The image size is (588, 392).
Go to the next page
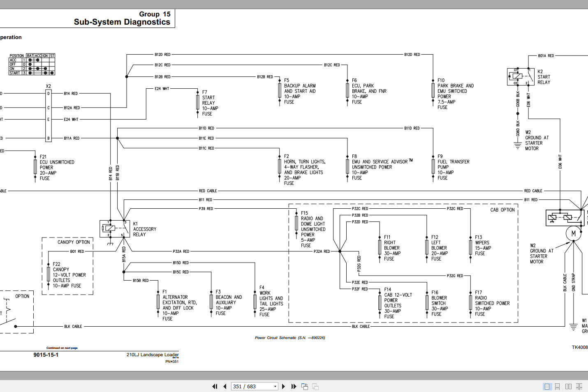coord(283,386)
